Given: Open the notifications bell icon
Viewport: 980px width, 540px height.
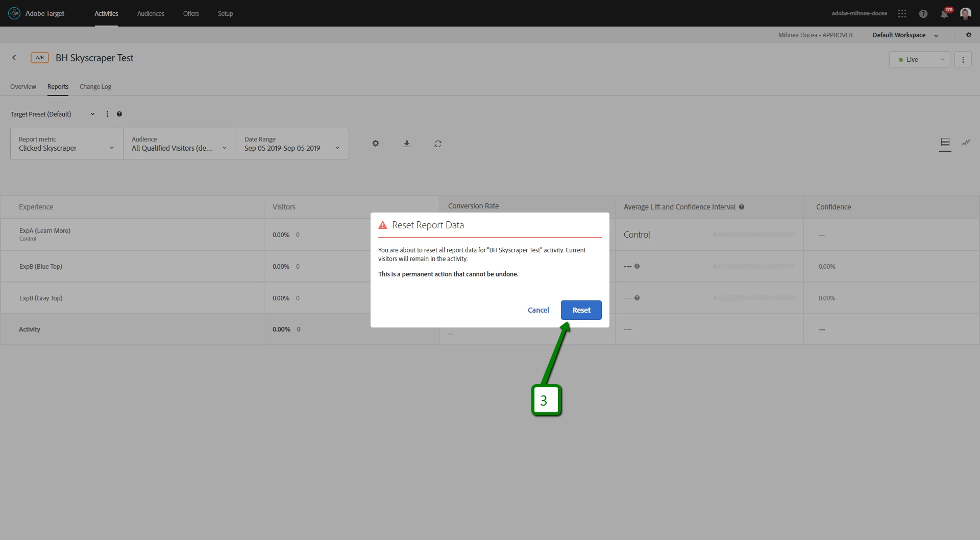Looking at the screenshot, I should (944, 14).
